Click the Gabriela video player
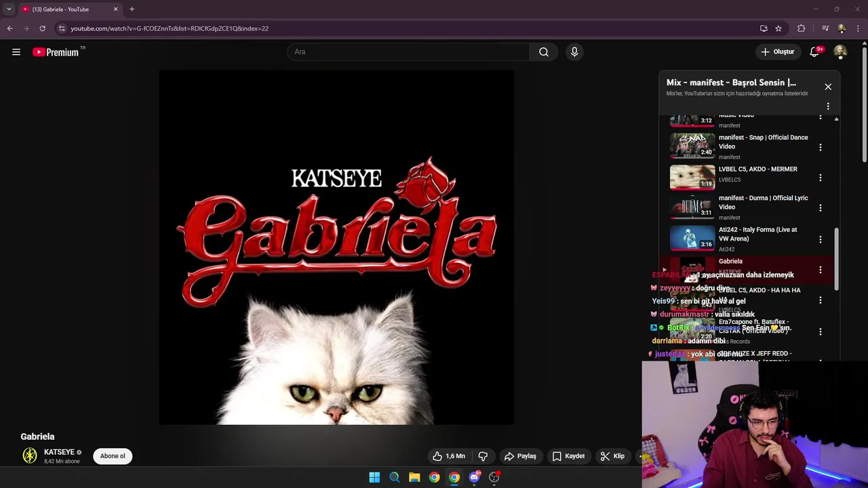 pos(336,247)
